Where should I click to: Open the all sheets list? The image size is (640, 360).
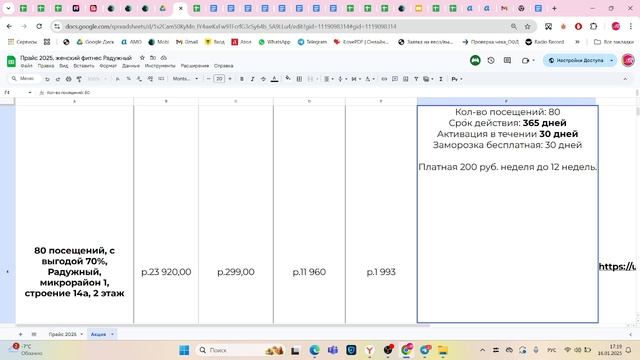pyautogui.click(x=34, y=334)
